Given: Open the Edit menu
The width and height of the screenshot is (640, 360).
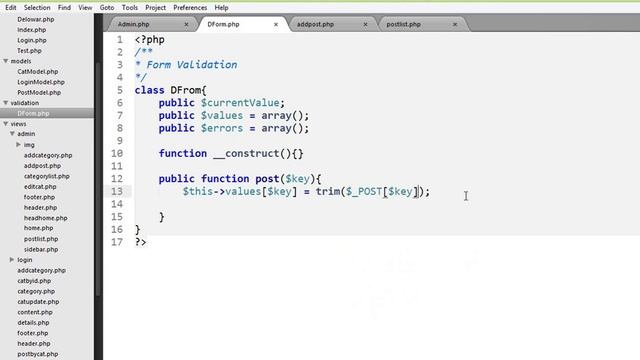Looking at the screenshot, I should [11, 8].
